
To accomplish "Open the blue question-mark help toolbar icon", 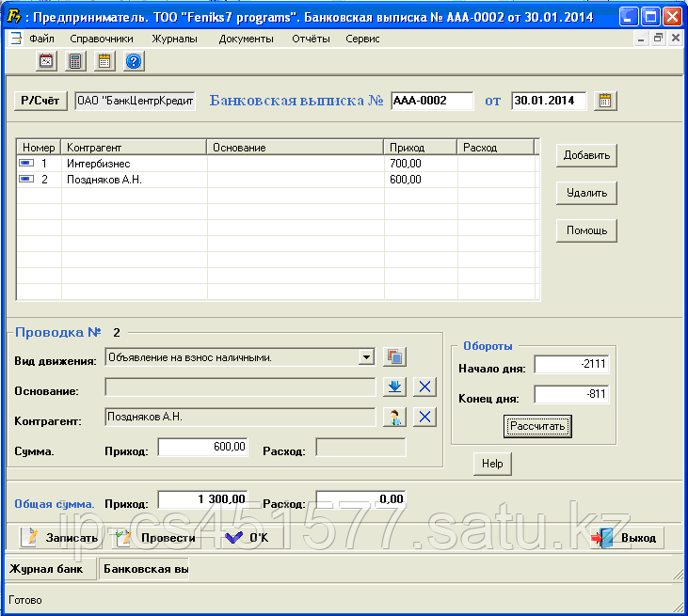I will click(134, 61).
